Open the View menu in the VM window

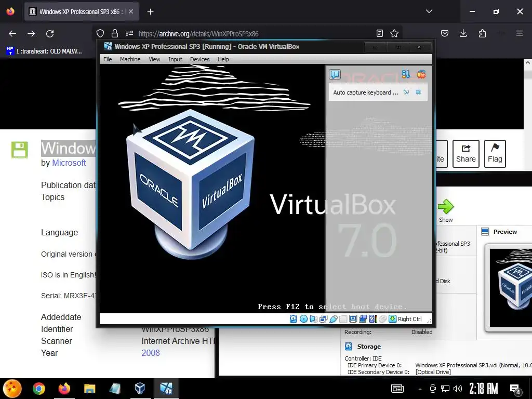[x=154, y=59]
